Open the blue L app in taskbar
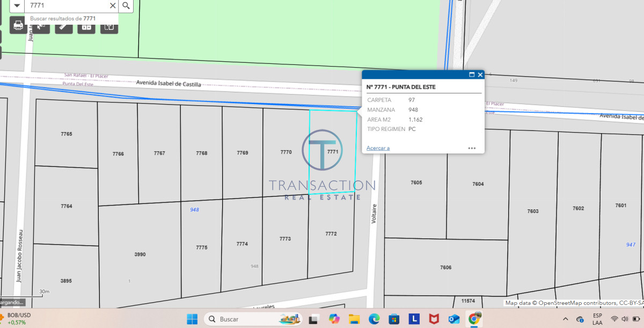The height and width of the screenshot is (328, 644). [x=414, y=319]
